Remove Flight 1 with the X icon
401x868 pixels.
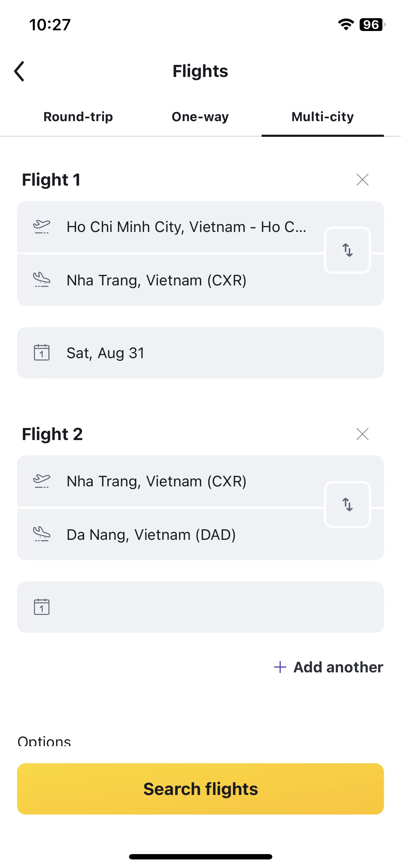[x=363, y=180]
